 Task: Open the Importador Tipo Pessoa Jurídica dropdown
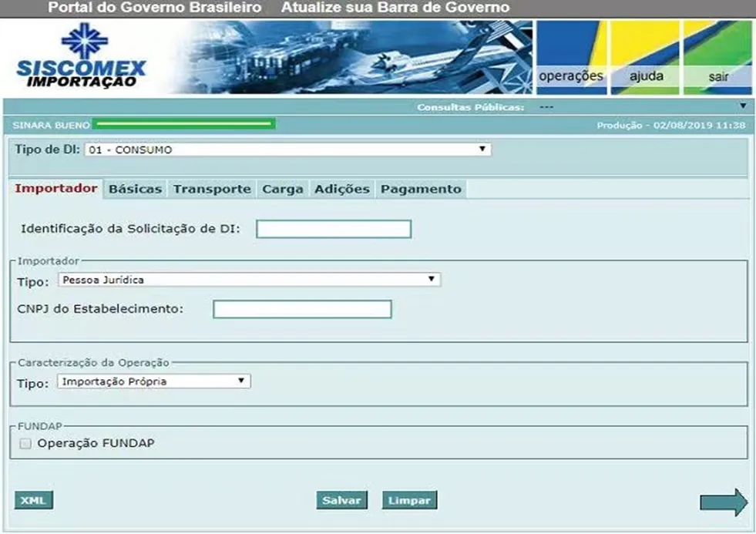click(249, 280)
